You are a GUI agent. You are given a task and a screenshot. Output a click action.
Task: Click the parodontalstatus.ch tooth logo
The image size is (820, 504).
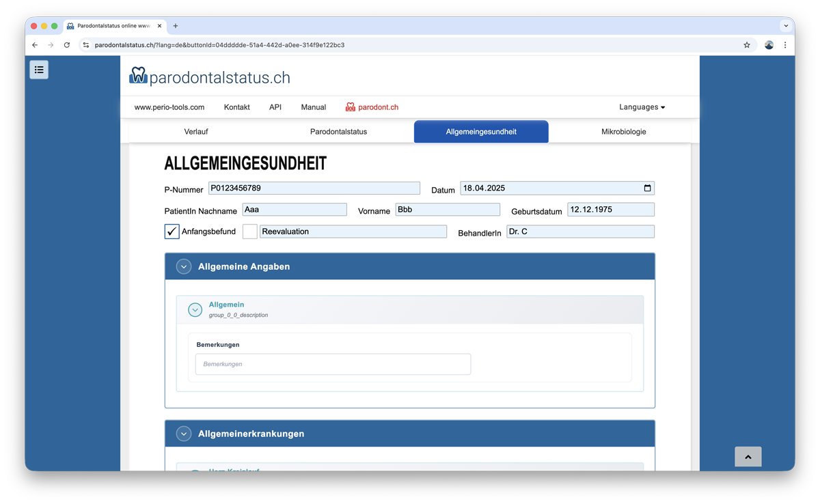tap(138, 76)
